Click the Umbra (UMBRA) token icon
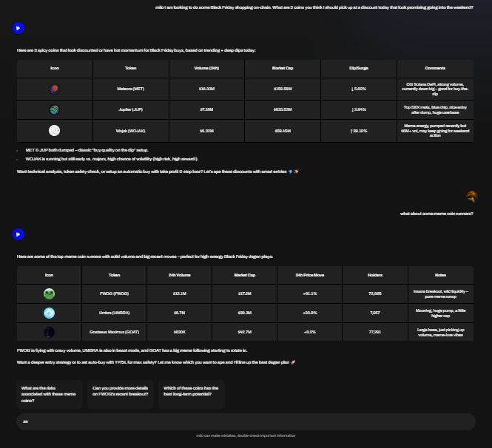Viewport: 492px width, 448px height. coord(50,313)
